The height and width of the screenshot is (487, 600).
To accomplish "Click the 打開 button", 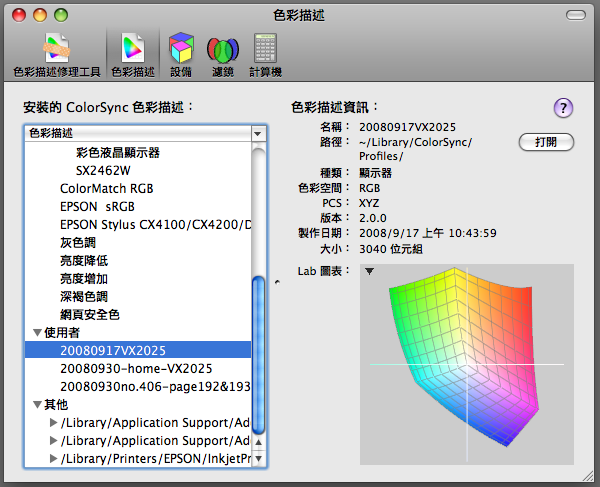I will [x=546, y=142].
